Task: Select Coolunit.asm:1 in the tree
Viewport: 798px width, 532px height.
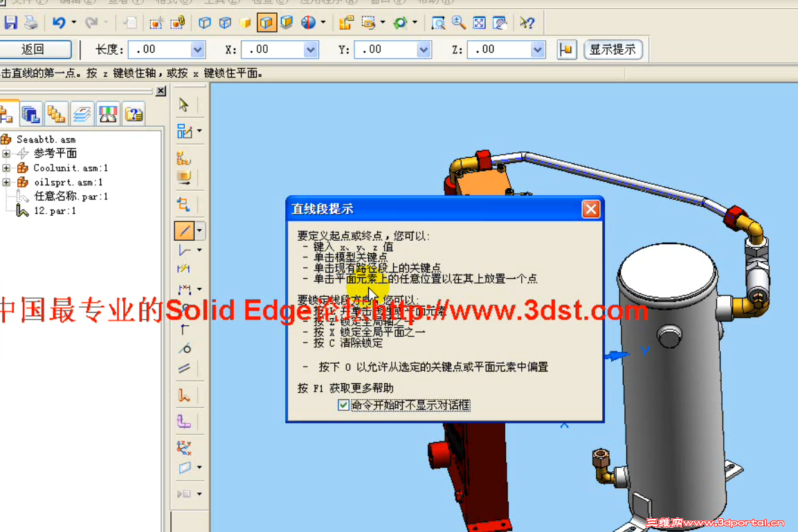Action: pyautogui.click(x=71, y=168)
